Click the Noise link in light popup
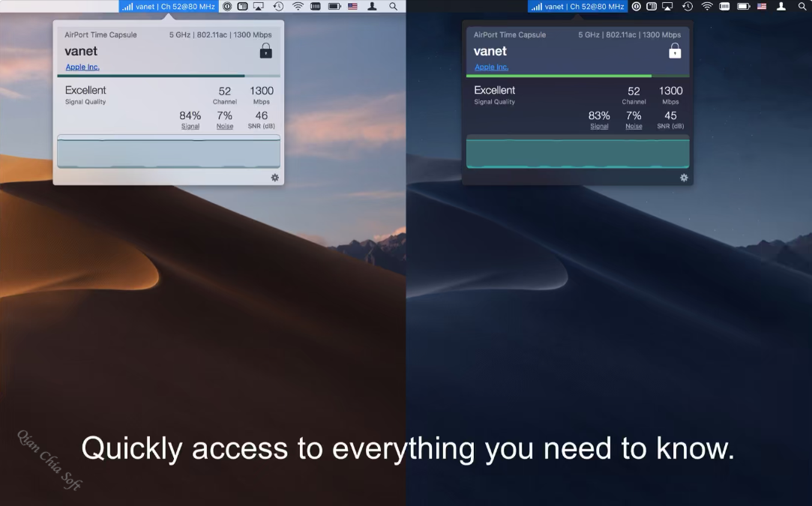 pyautogui.click(x=225, y=126)
